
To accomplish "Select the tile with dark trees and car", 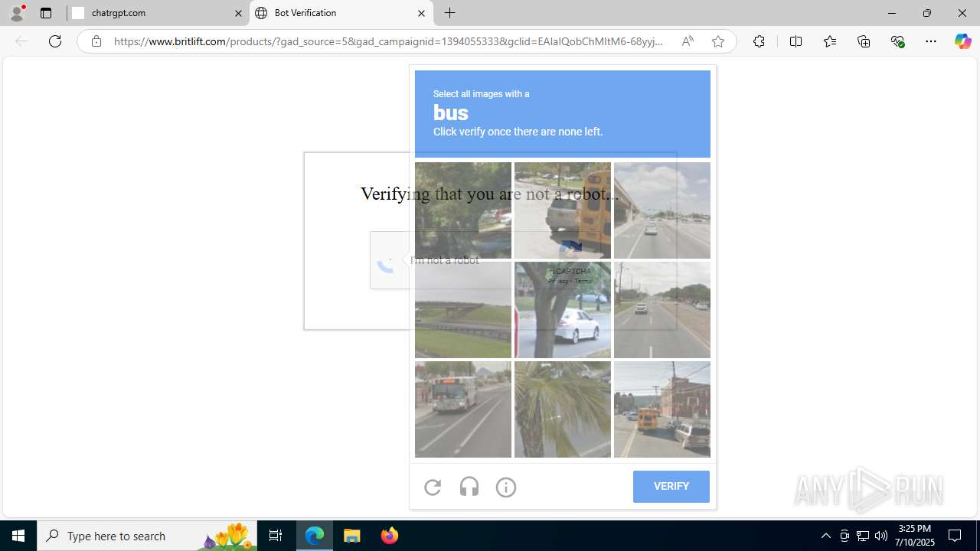I will point(463,210).
